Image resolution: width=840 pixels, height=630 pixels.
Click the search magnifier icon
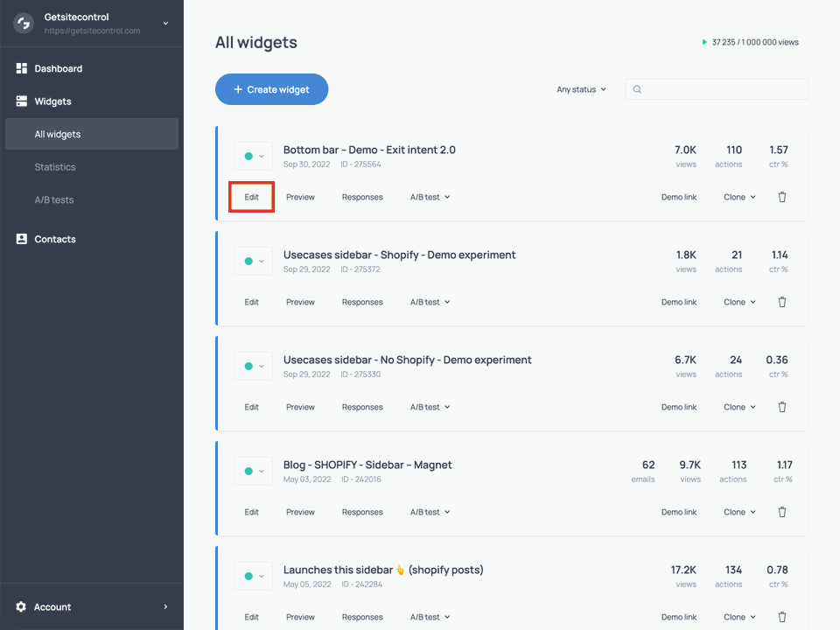pos(637,89)
